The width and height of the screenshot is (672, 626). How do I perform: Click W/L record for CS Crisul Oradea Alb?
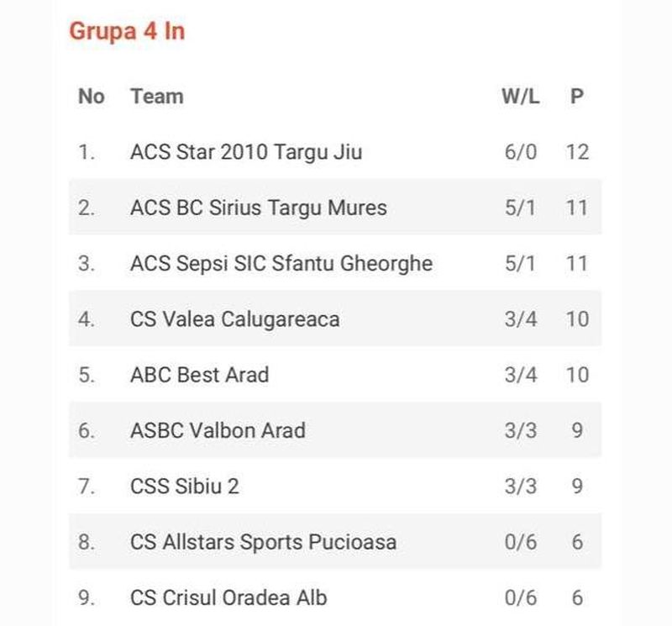point(520,597)
